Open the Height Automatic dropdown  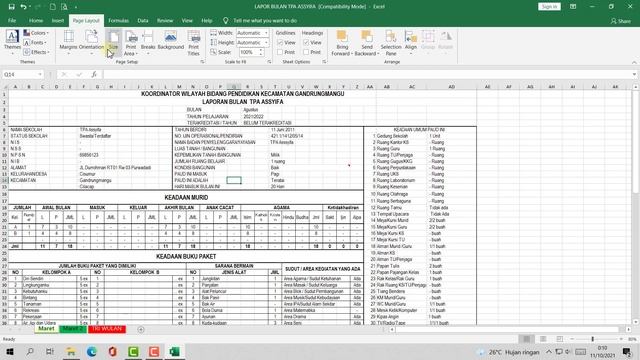(266, 42)
